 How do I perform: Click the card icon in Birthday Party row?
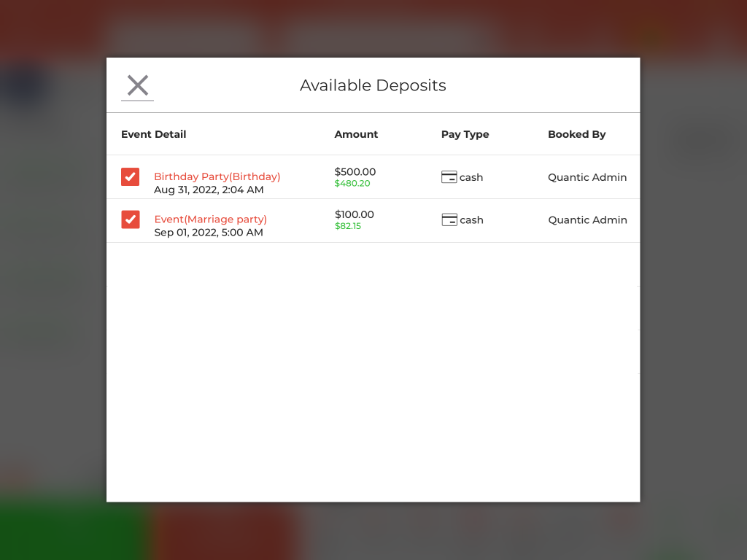(449, 177)
